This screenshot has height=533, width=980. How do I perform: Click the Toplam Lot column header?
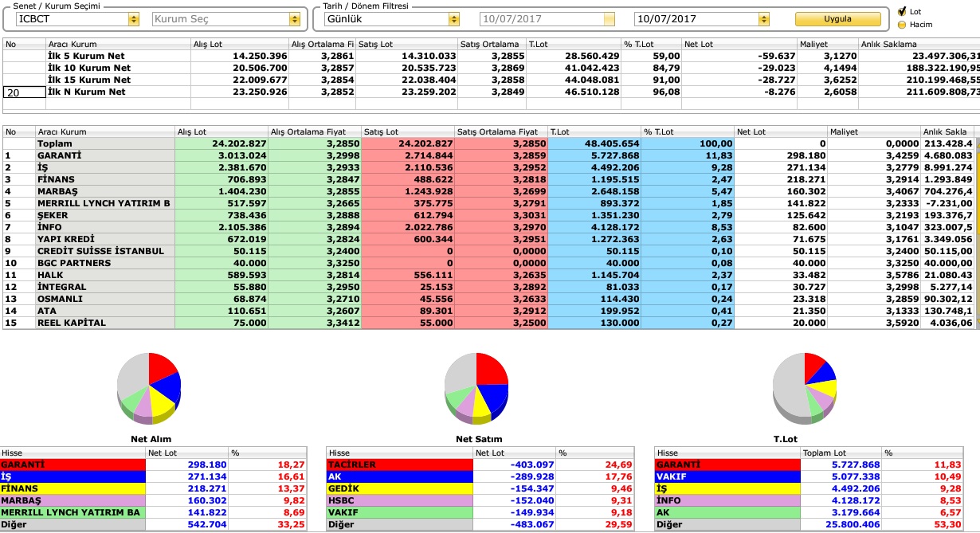tap(841, 453)
